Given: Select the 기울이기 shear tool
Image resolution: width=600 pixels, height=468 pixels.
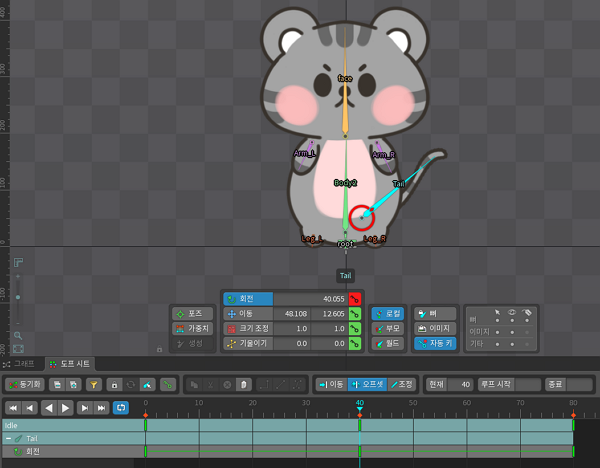Looking at the screenshot, I should pos(248,344).
